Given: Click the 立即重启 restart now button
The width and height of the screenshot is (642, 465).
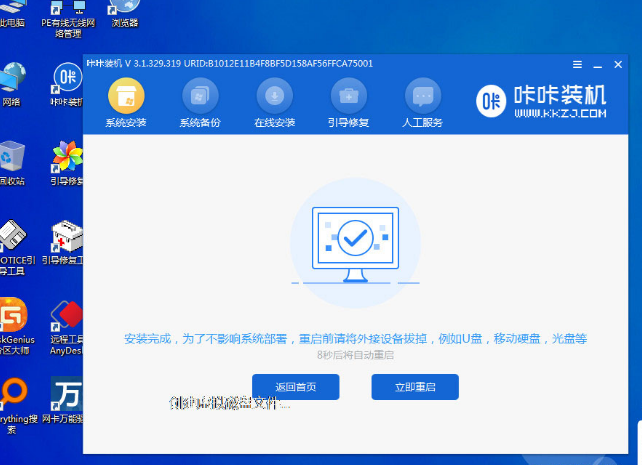Looking at the screenshot, I should click(x=414, y=387).
